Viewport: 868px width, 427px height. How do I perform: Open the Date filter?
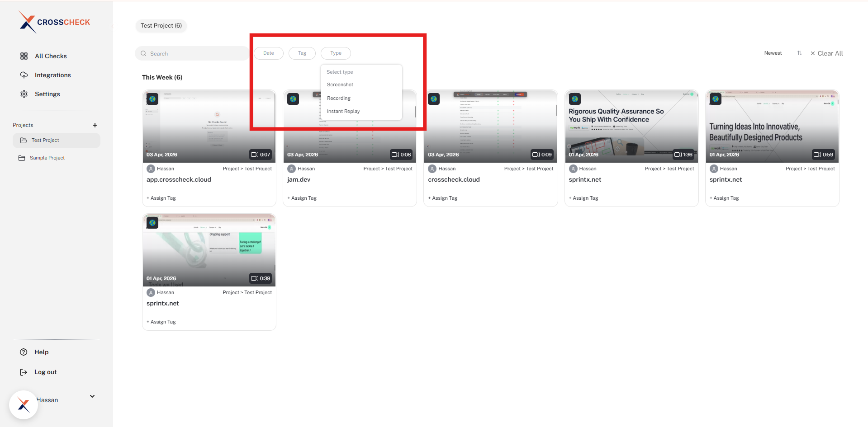[268, 53]
